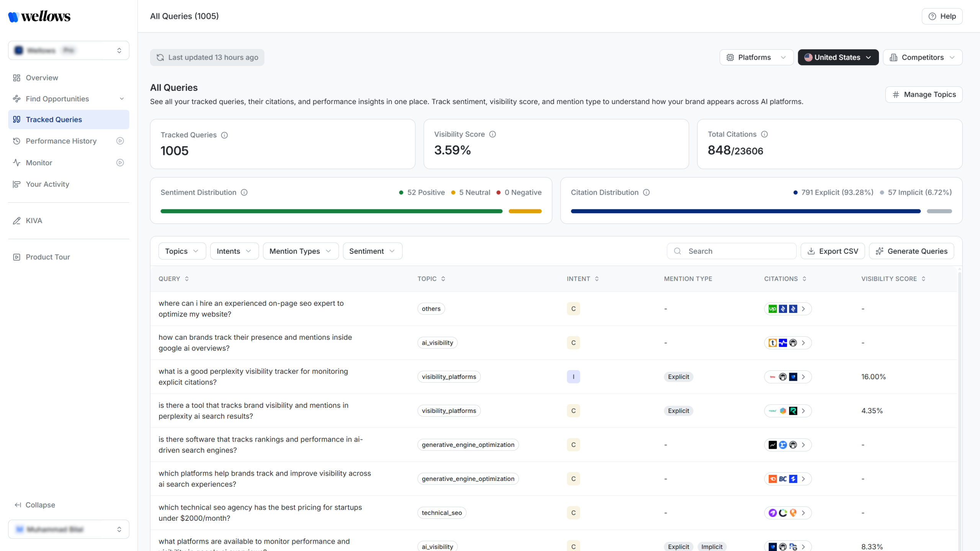Click the play icon beside Monitor
Viewport: 980px width, 551px height.
coord(120,163)
